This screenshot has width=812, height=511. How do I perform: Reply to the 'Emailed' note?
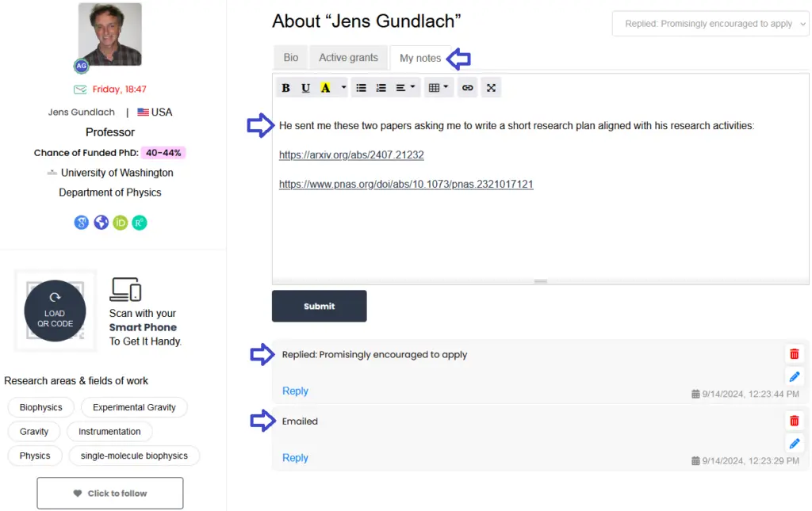[x=295, y=458]
